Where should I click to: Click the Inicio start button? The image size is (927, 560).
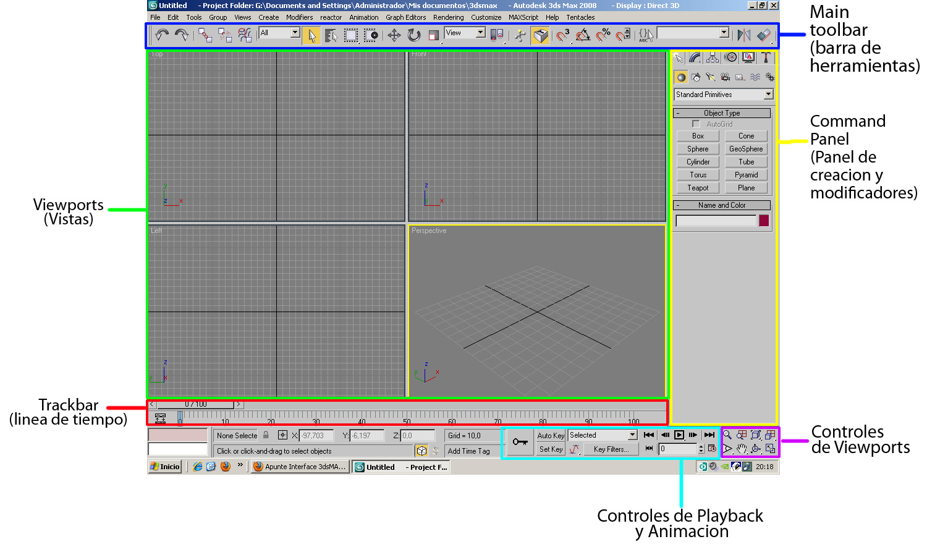click(165, 467)
